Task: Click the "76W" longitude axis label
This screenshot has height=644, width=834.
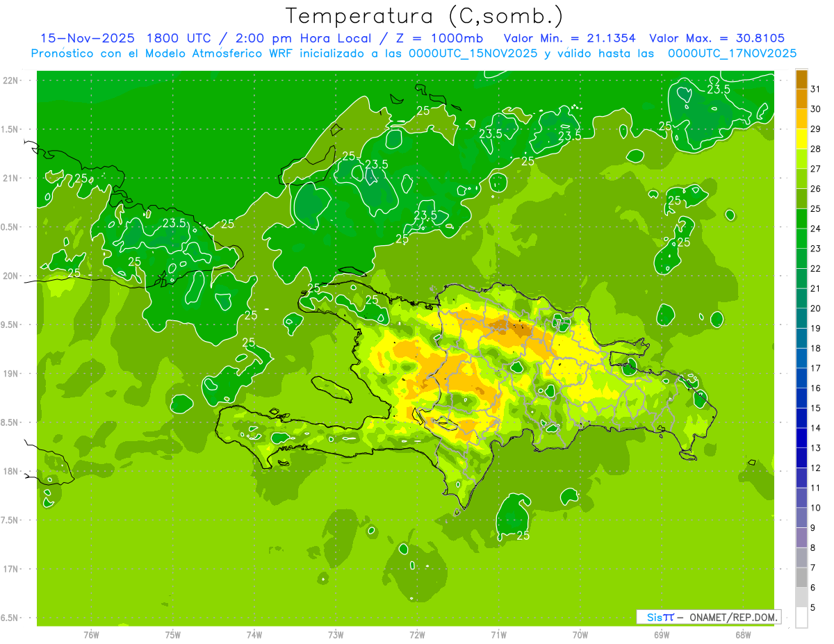Action: [x=91, y=635]
